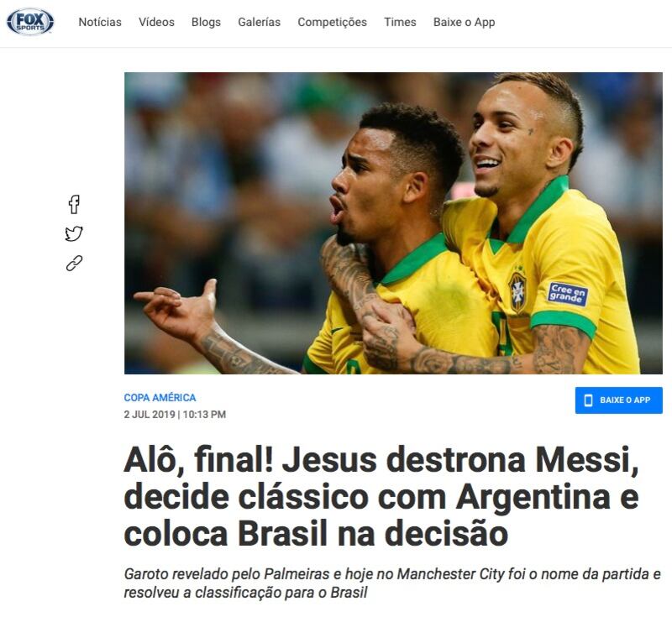This screenshot has height=617, width=672.
Task: Open the COPA AMÉRICA category link
Action: click(160, 398)
